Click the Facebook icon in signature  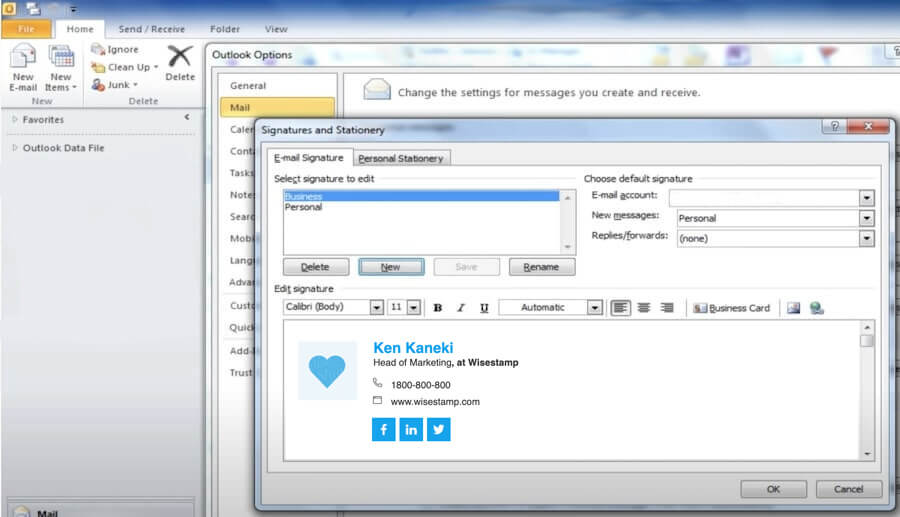(383, 429)
